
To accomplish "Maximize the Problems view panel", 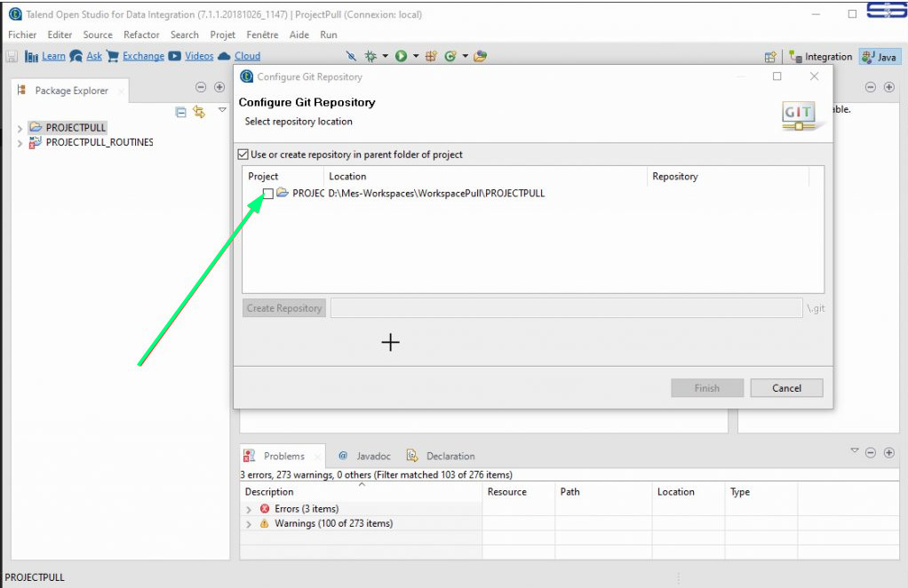I will [888, 453].
